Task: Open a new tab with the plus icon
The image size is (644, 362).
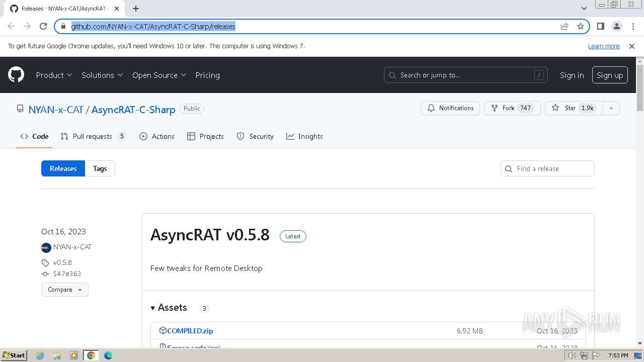Action: coord(136,9)
